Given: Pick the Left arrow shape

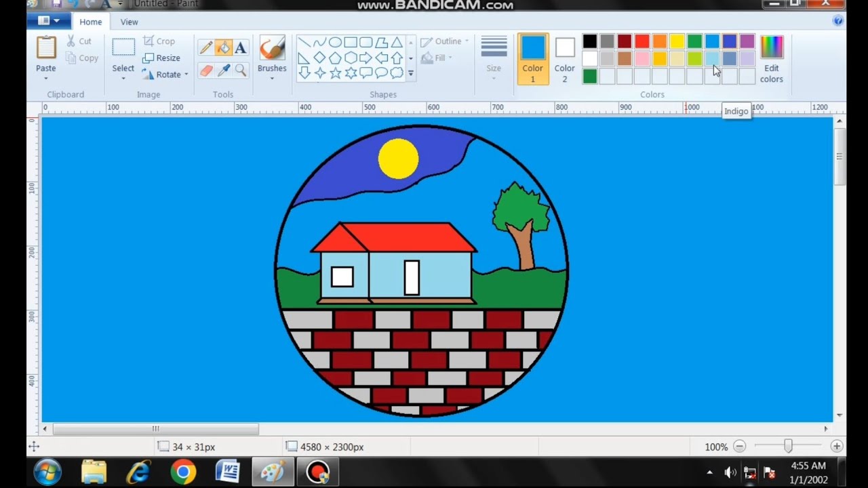Looking at the screenshot, I should pyautogui.click(x=382, y=58).
